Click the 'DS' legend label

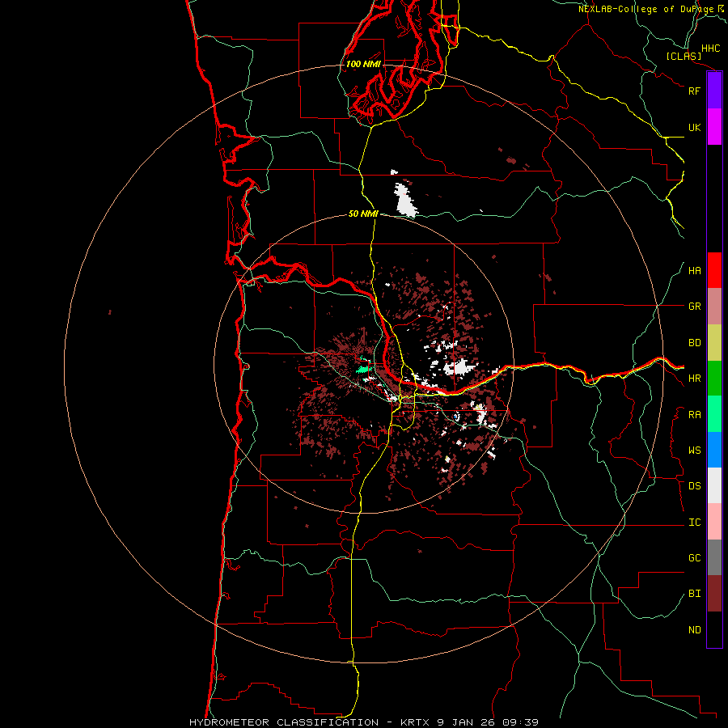point(694,486)
